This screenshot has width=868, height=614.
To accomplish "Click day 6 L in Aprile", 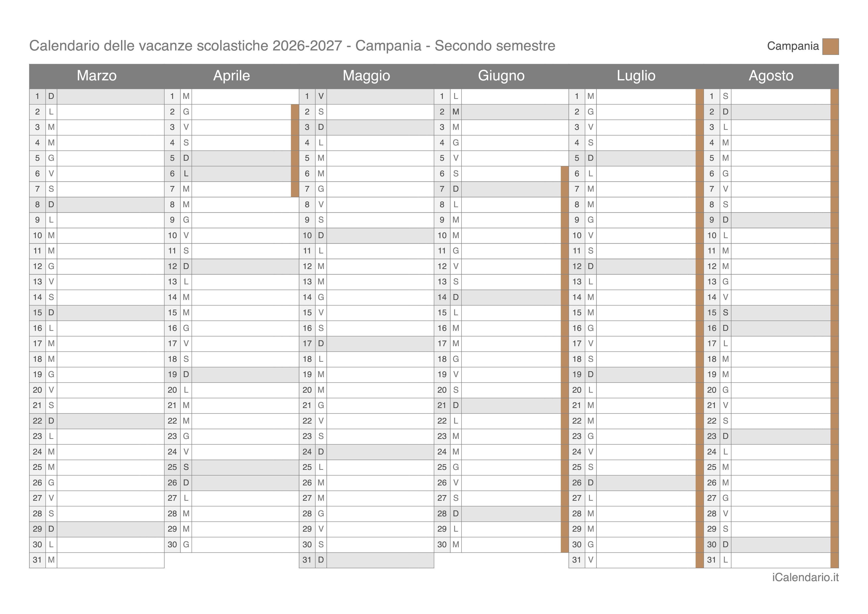I will click(231, 174).
